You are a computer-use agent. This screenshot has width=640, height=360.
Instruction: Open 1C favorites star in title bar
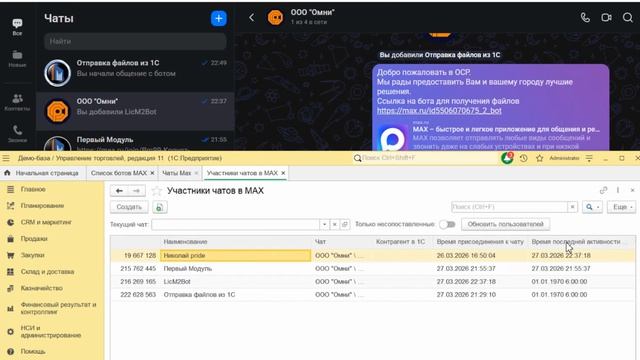(539, 158)
